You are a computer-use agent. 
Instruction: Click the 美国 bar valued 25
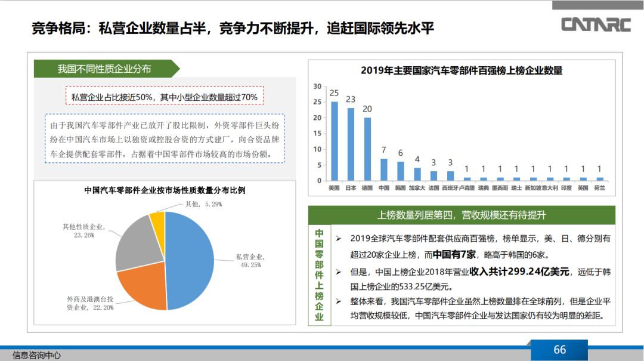click(335, 141)
